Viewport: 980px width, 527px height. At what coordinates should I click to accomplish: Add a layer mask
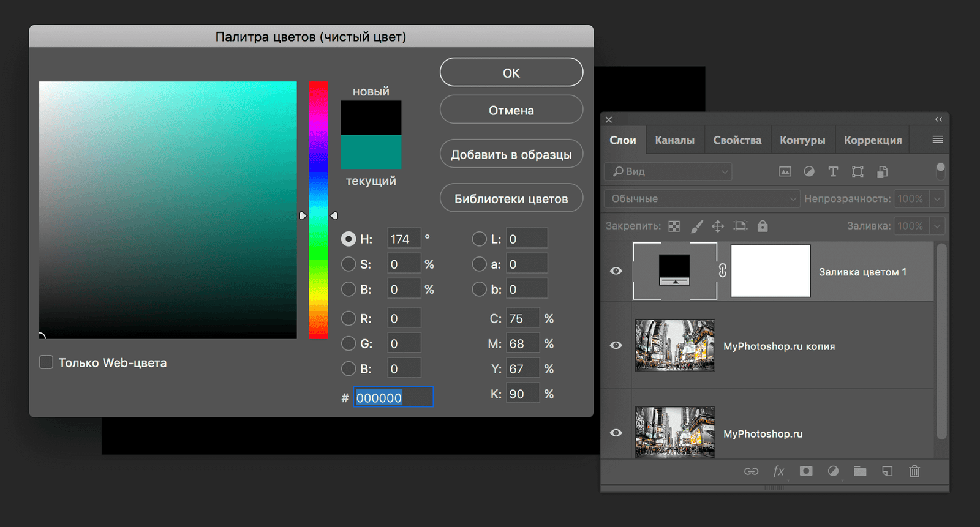(806, 471)
